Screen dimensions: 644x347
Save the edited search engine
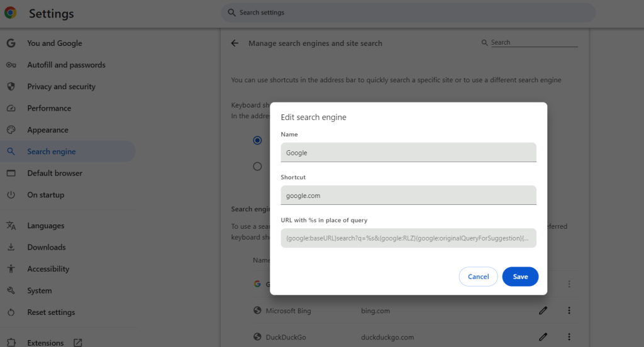(x=520, y=277)
